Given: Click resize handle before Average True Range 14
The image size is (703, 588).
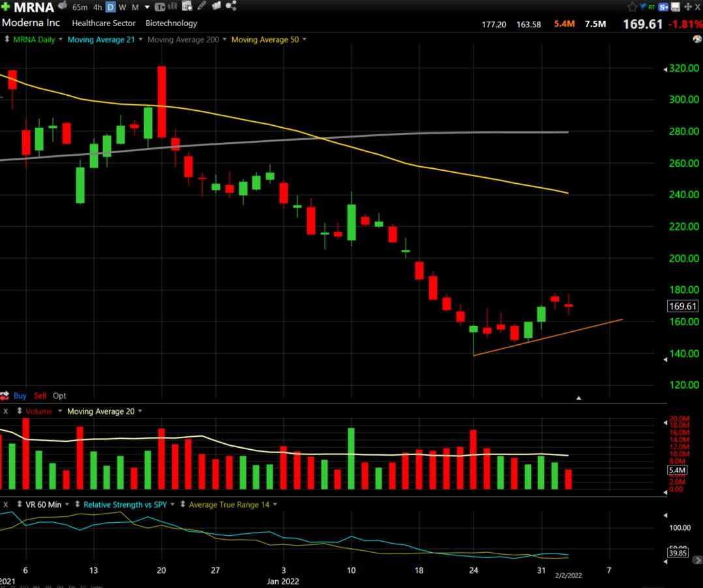Looking at the screenshot, I should (x=183, y=504).
